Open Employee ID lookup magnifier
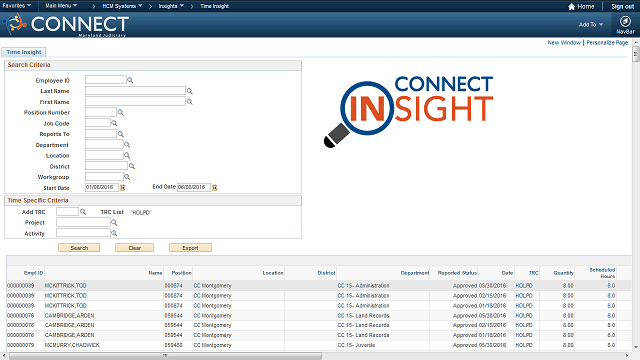Image resolution: width=640 pixels, height=360 pixels. pos(130,80)
